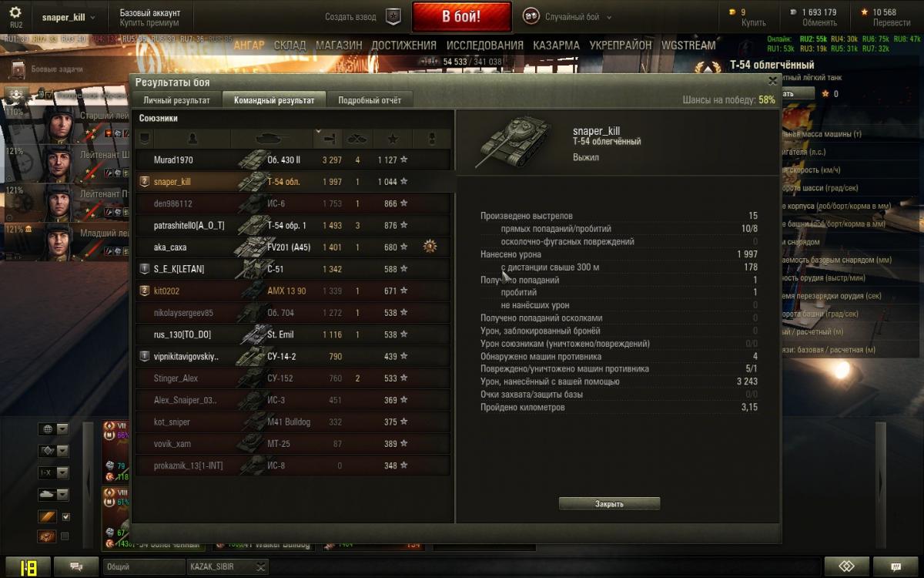Viewport: 924px width, 578px height.
Task: Sort team list by experience star icon
Action: click(x=393, y=139)
